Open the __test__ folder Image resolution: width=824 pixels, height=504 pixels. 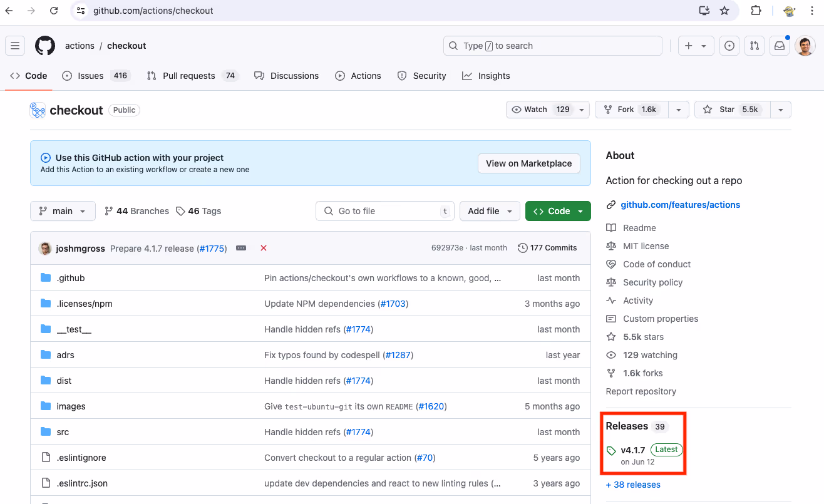click(x=74, y=329)
